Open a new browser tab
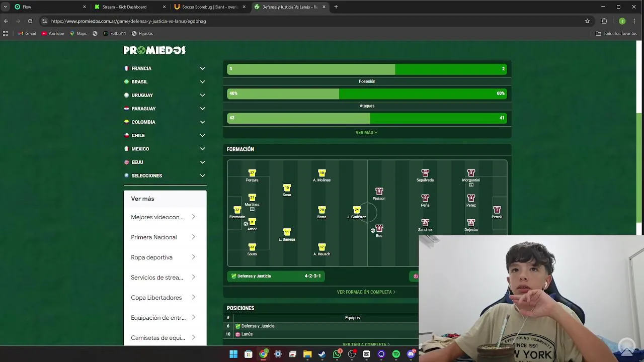The height and width of the screenshot is (362, 644). pyautogui.click(x=336, y=7)
